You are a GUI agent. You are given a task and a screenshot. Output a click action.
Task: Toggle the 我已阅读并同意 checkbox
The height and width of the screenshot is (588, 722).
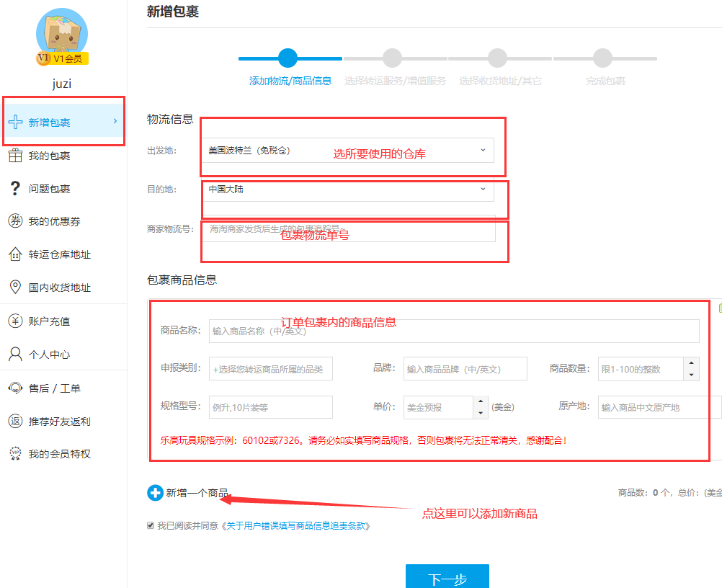coord(151,525)
